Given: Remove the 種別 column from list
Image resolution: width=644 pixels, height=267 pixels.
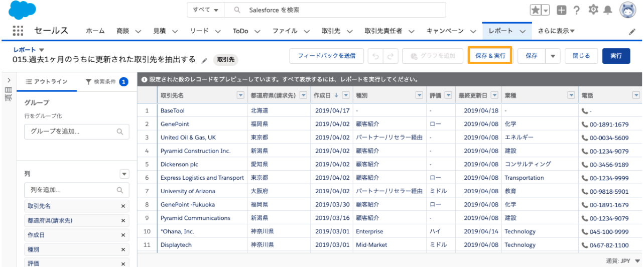Looking at the screenshot, I should pos(123,249).
